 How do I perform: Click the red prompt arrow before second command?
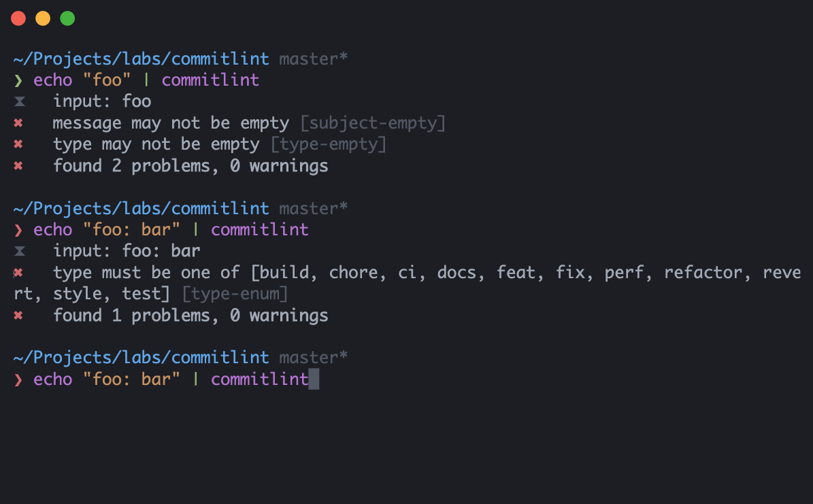pos(18,230)
